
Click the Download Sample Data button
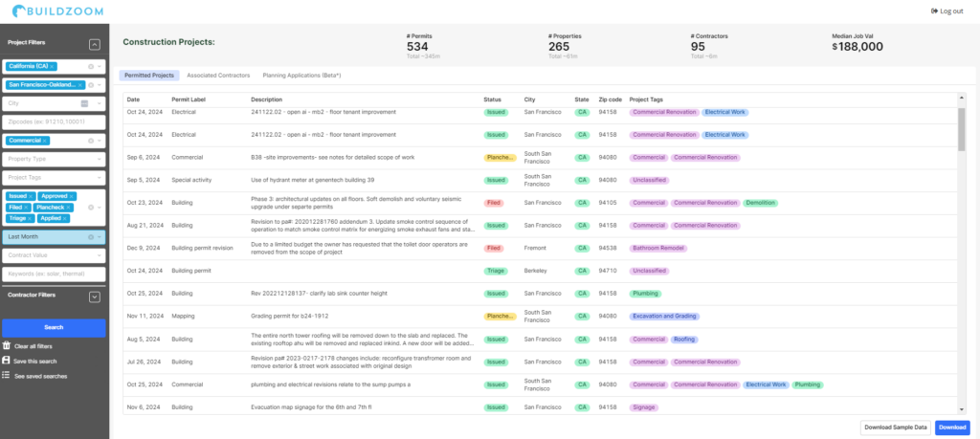896,428
